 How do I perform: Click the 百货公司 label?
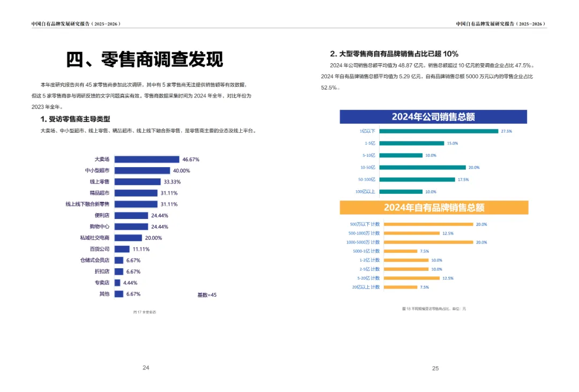100,249
